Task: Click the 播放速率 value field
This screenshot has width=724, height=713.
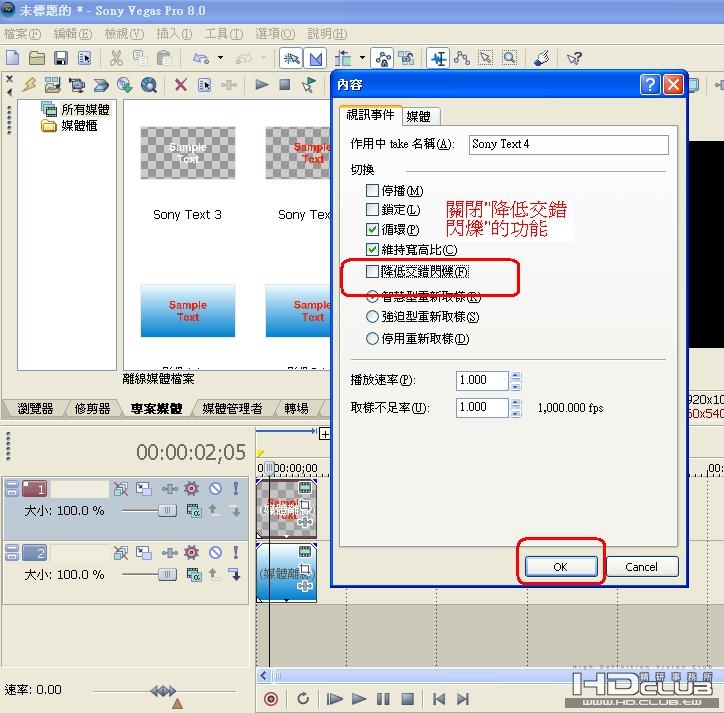Action: tap(482, 381)
